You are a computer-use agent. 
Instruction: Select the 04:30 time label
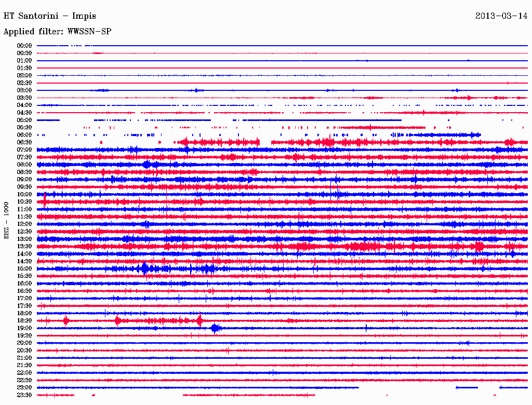[24, 113]
